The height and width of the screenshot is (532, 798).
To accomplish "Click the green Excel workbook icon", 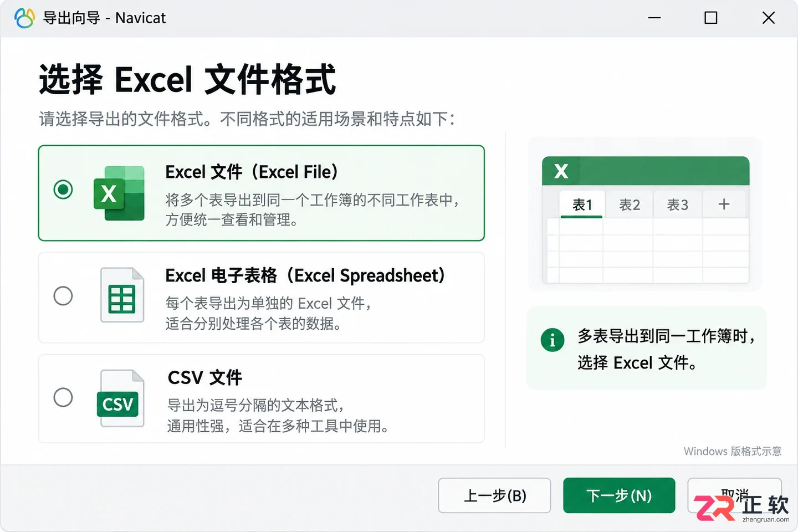I will point(119,193).
